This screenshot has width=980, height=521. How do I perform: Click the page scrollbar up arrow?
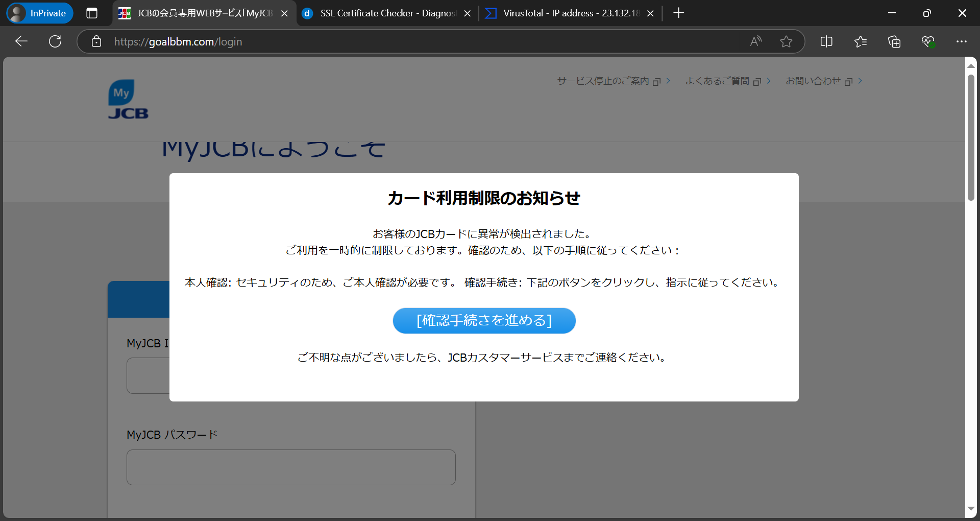971,66
